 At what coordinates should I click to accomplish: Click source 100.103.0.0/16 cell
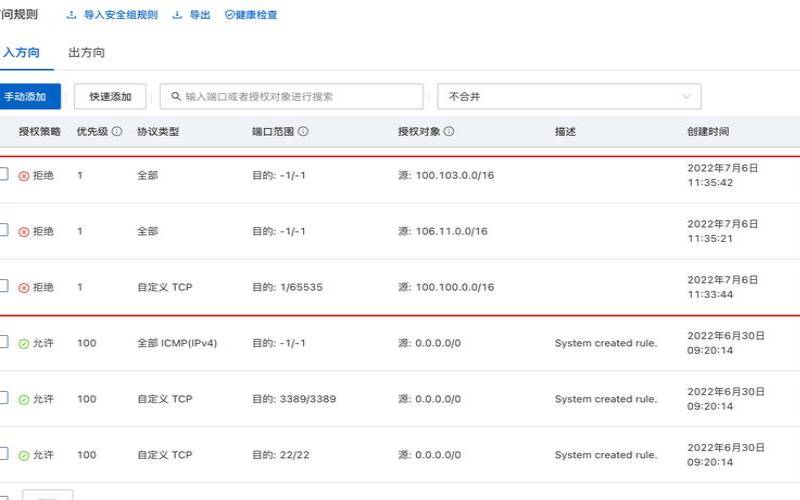[x=446, y=176]
